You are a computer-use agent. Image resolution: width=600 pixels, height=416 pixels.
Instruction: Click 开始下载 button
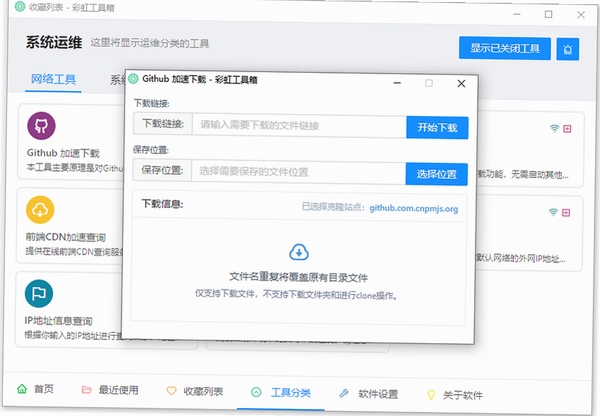(x=437, y=127)
